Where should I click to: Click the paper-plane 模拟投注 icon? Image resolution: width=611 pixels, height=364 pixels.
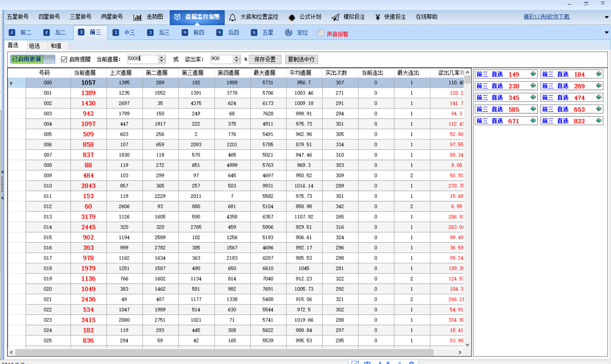[x=335, y=17]
